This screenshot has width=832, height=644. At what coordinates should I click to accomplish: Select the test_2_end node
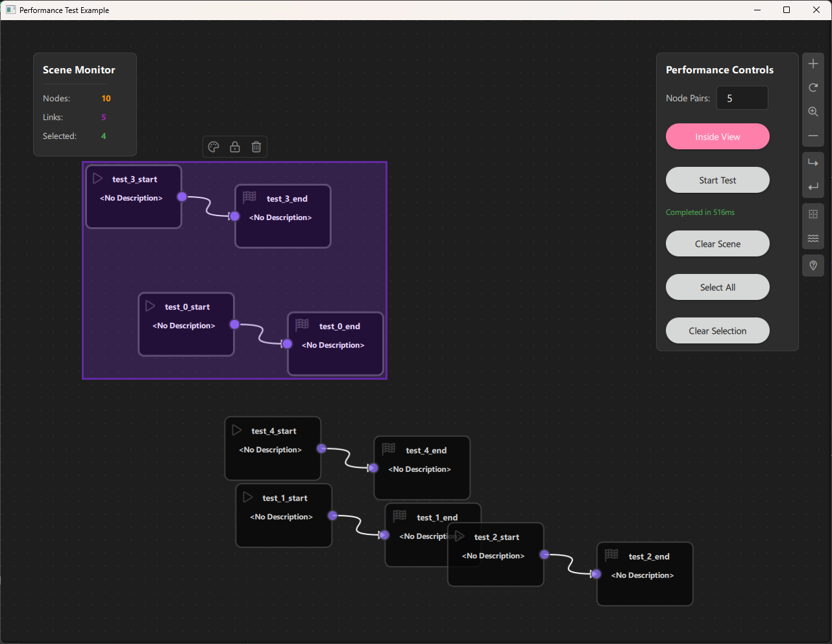click(644, 574)
